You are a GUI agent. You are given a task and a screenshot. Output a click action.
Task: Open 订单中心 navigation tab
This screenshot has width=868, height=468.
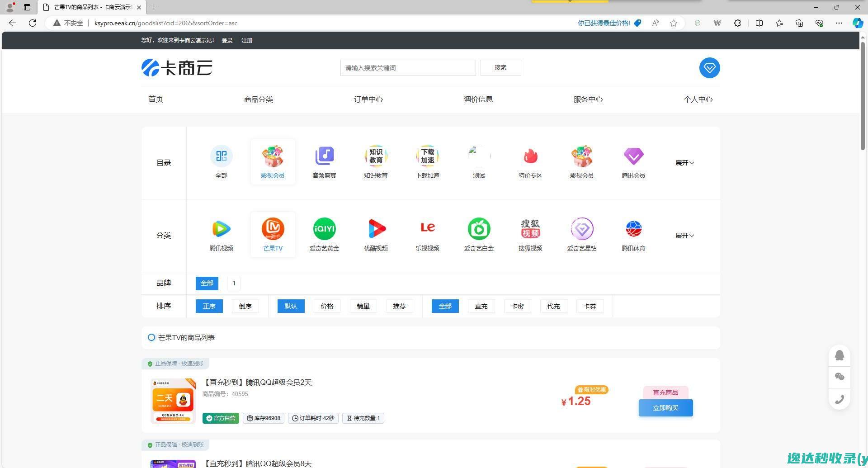tap(368, 99)
